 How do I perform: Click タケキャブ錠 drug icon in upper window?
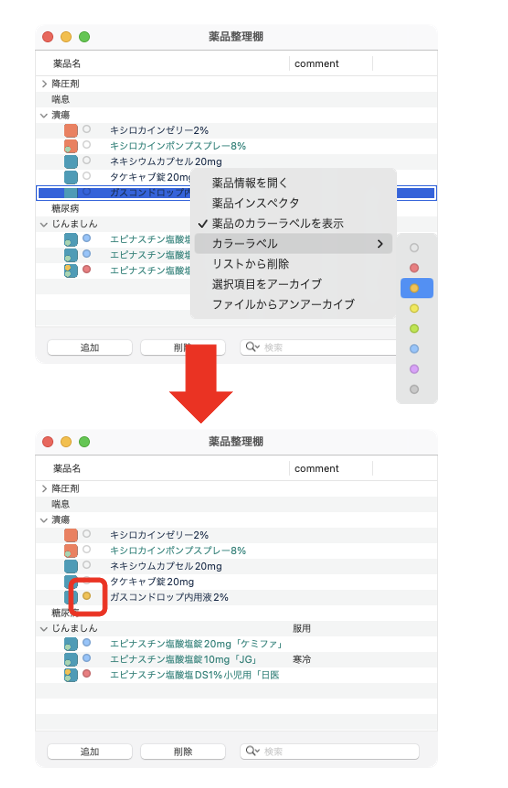[x=71, y=177]
